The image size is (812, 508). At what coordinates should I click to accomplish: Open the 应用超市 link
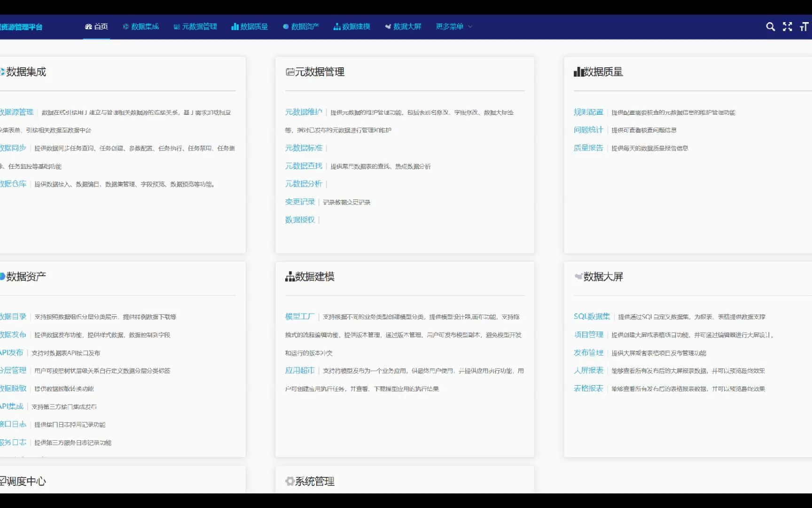click(x=300, y=371)
